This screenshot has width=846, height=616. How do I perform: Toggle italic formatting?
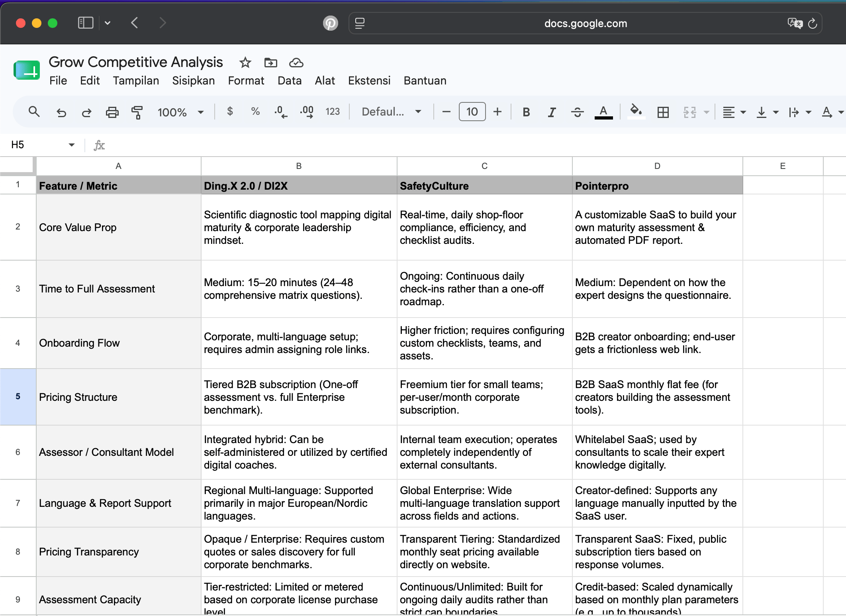552,112
